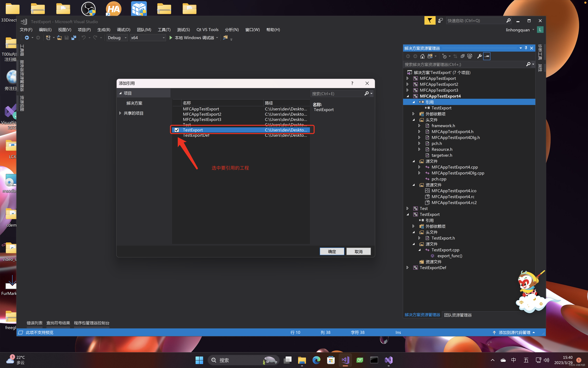This screenshot has height=368, width=588.
Task: Expand the MFCAppTestExport project node
Action: pos(408,78)
